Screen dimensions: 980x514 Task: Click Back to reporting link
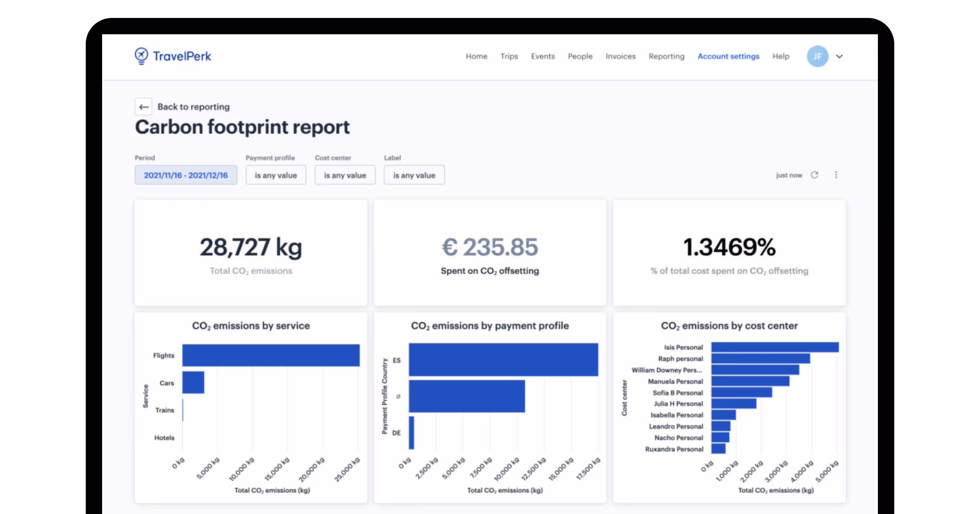[x=194, y=107]
